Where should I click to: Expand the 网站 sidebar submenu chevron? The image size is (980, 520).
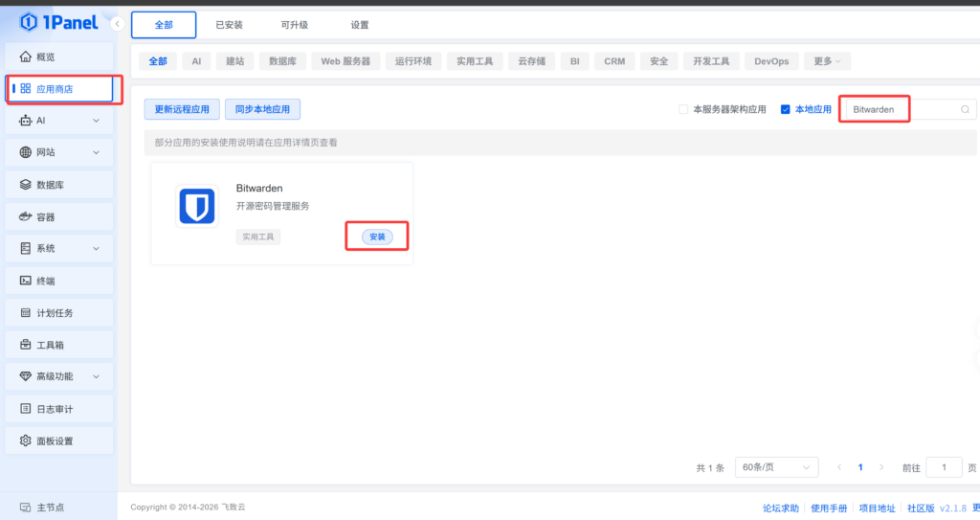coord(97,152)
